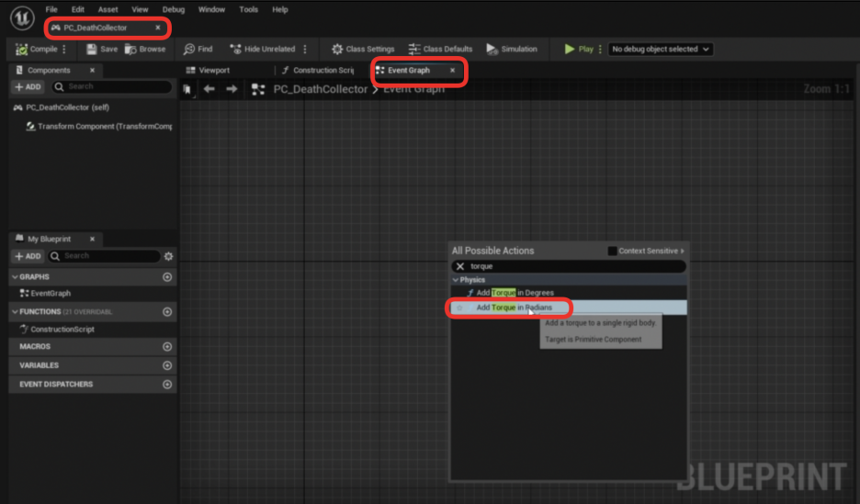Open the debug object selector dropdown

[x=661, y=50]
